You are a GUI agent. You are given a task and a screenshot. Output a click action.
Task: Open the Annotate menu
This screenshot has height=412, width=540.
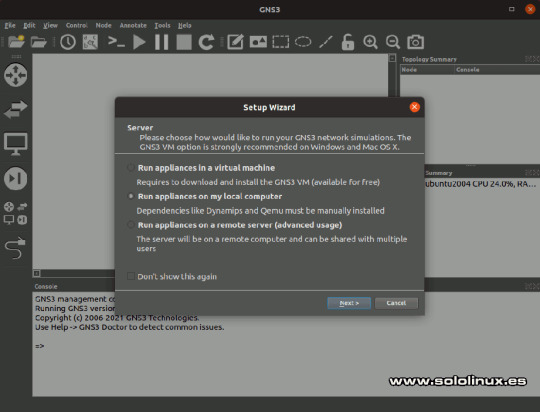click(x=133, y=25)
